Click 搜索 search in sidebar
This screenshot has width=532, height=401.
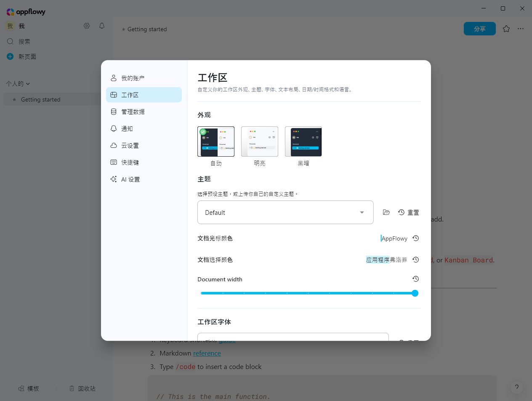point(56,41)
